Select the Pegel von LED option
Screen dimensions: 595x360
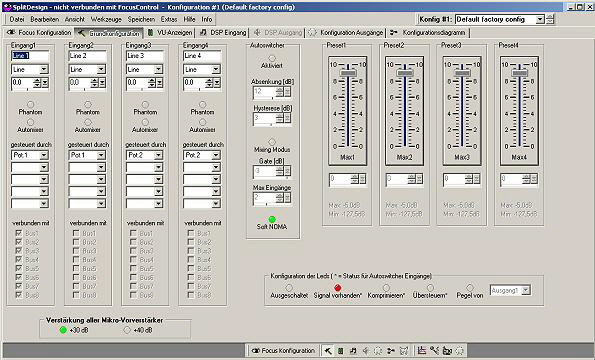470,288
